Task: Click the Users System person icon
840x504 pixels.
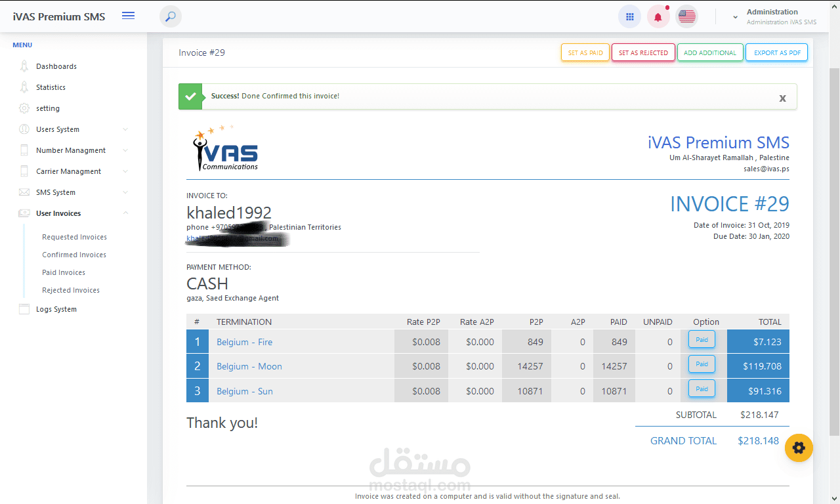Action: (24, 129)
